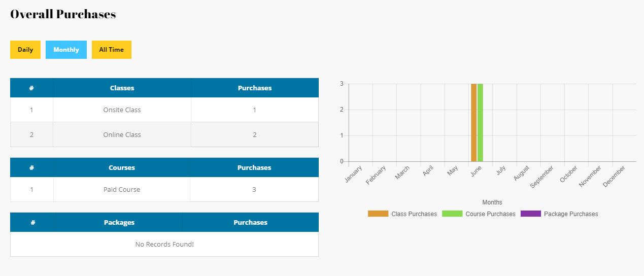The height and width of the screenshot is (276, 644).
Task: Click the Class Purchases legend label
Action: [414, 214]
